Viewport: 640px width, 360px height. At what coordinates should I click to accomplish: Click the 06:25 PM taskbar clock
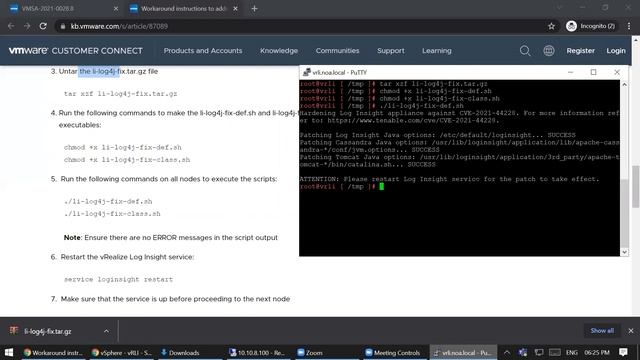point(596,352)
